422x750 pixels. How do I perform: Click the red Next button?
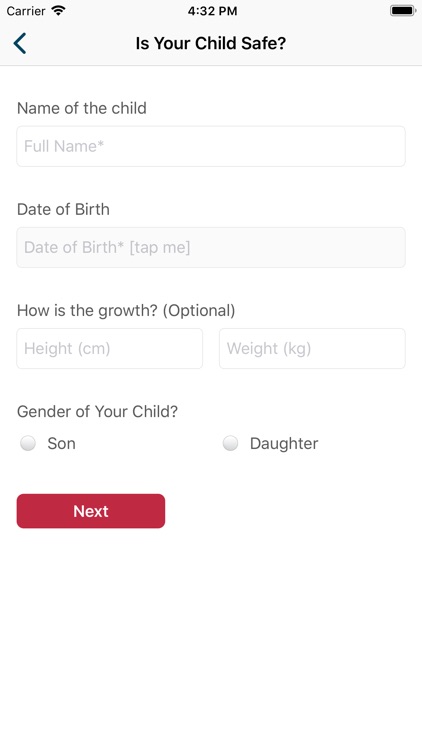[91, 511]
